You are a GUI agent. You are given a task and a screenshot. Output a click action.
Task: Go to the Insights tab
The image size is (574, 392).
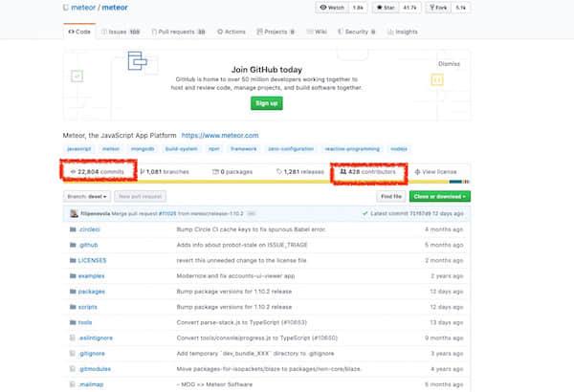[x=404, y=32]
